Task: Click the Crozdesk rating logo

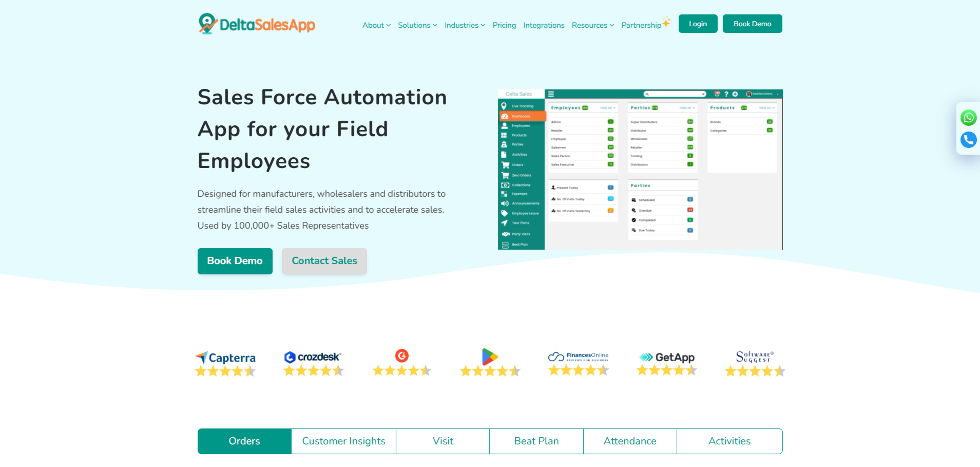Action: pos(313,363)
